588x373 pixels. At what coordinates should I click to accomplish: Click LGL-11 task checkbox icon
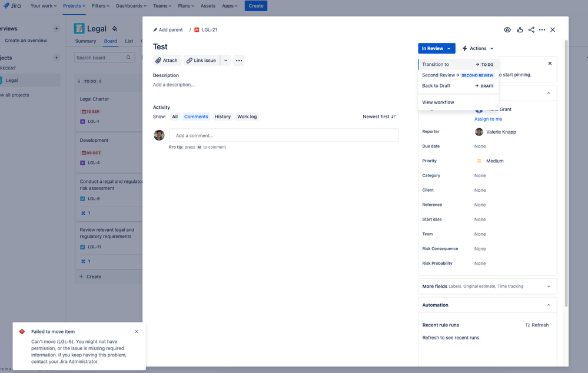[x=82, y=247]
